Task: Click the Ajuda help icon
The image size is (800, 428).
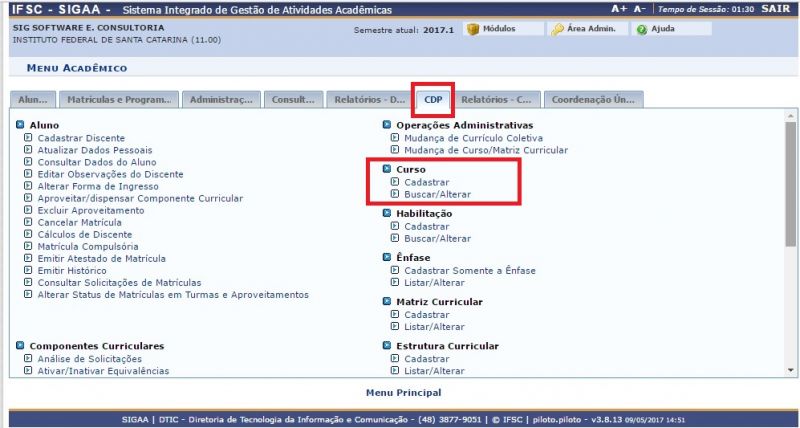Action: (x=641, y=30)
